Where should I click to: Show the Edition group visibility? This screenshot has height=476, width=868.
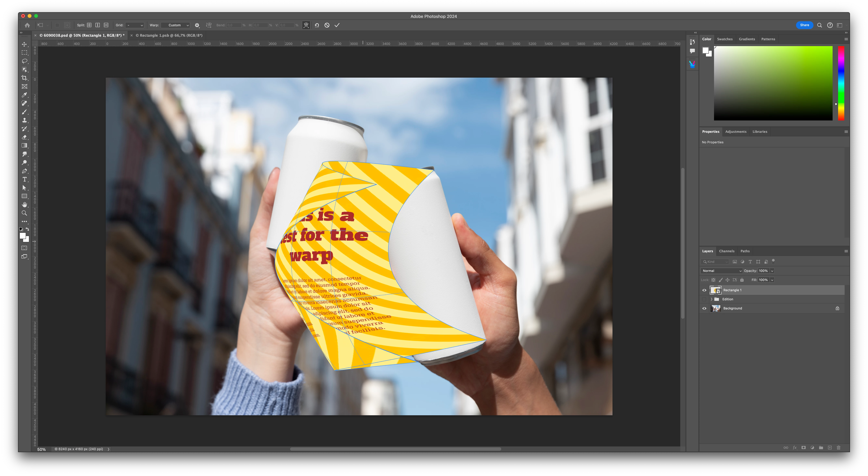pyautogui.click(x=704, y=299)
